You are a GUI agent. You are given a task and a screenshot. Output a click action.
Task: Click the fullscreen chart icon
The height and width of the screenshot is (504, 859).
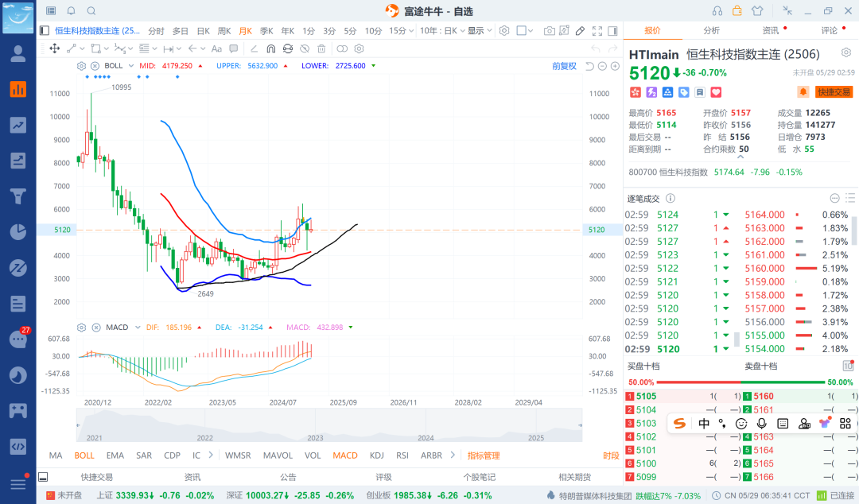[597, 31]
